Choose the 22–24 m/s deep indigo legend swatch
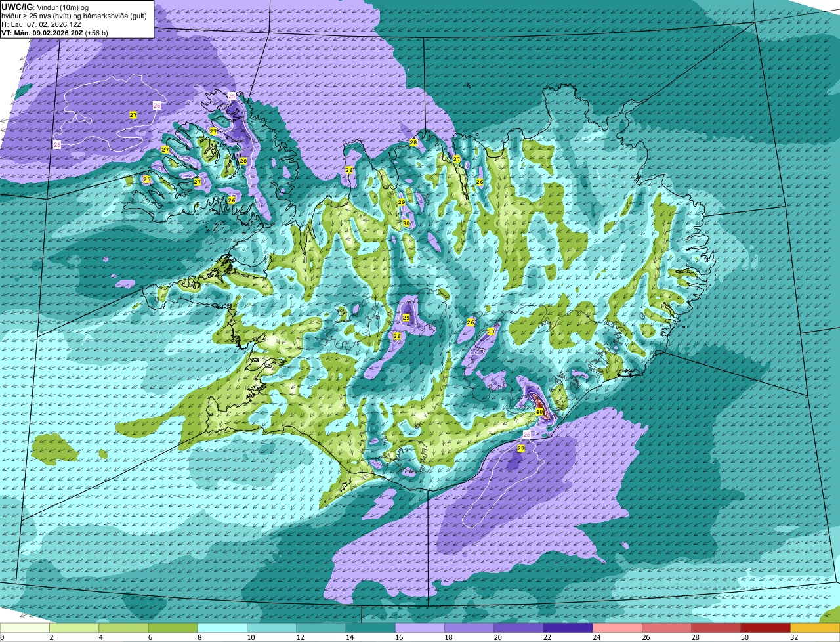 pos(568,628)
